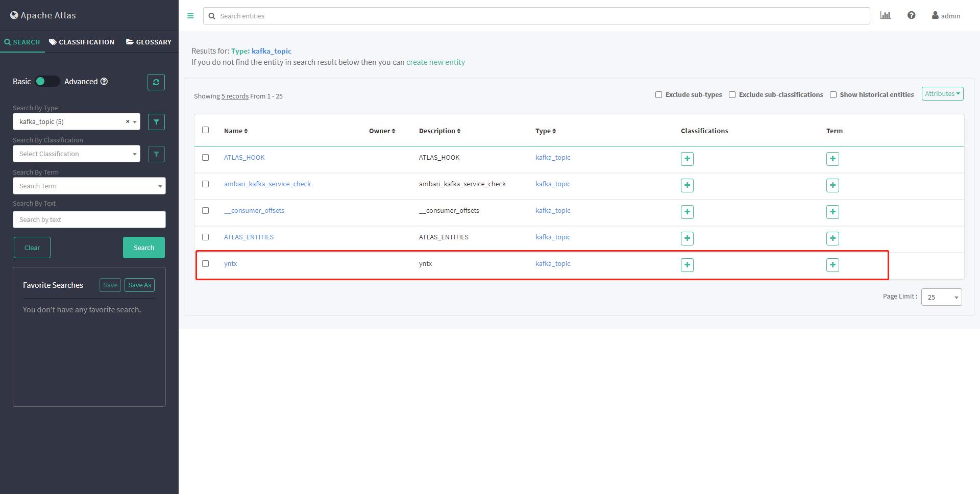Open type attribute filter funnel
Screen dimensions: 980x494
coord(156,122)
